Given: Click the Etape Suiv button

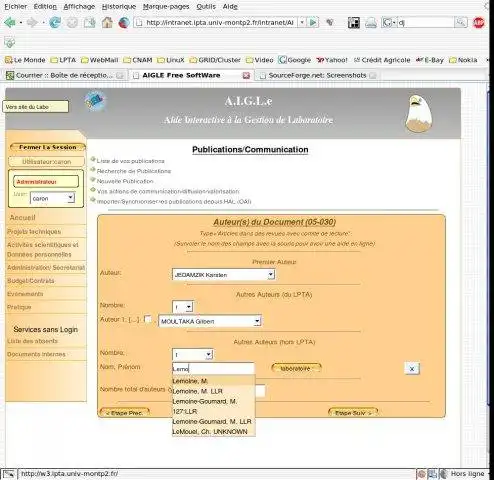Looking at the screenshot, I should (353, 412).
